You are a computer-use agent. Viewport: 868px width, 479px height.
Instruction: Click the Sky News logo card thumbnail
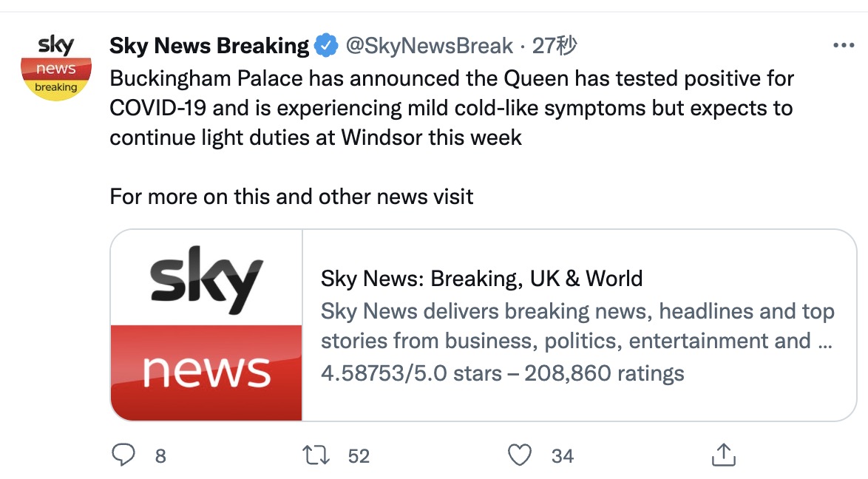tap(206, 325)
